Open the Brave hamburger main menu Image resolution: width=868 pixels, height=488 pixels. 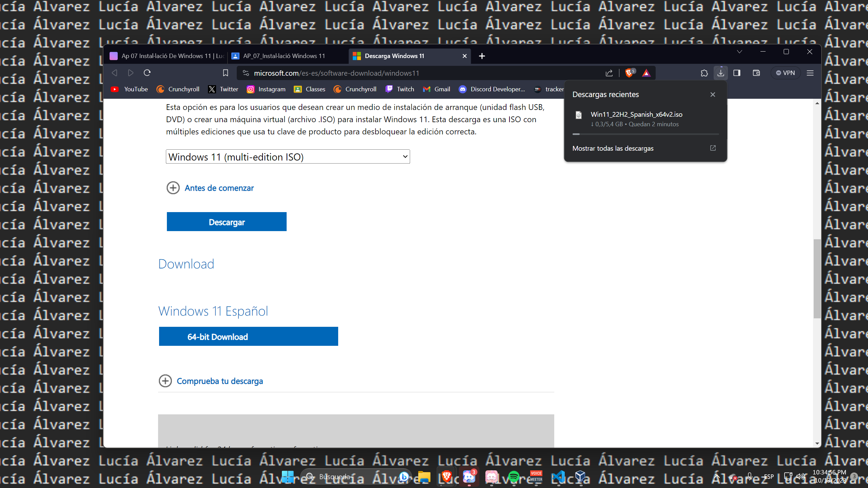point(810,73)
